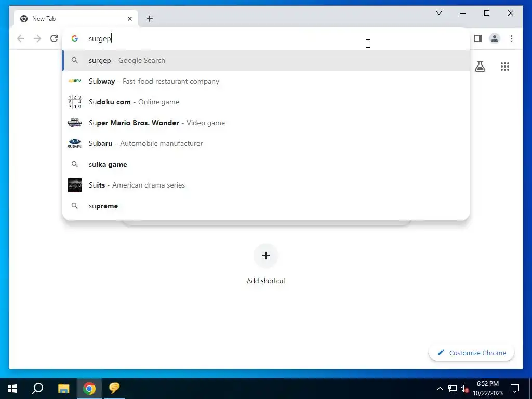Image resolution: width=532 pixels, height=399 pixels.
Task: Select the Sudoku com suggestion
Action: tap(266, 102)
